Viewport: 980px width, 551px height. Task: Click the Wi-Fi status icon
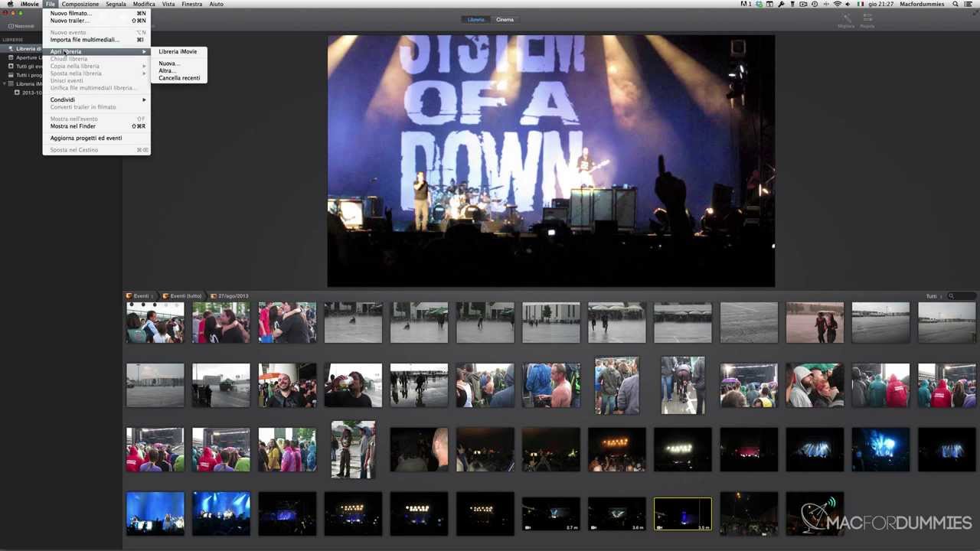[x=837, y=4]
